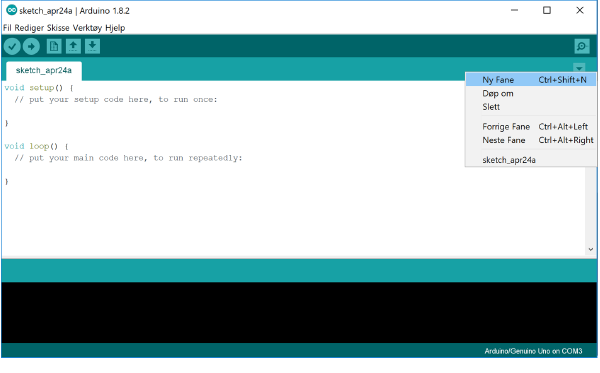This screenshot has width=600, height=373.
Task: Choose Ny Fane from the tab menu
Action: click(531, 80)
